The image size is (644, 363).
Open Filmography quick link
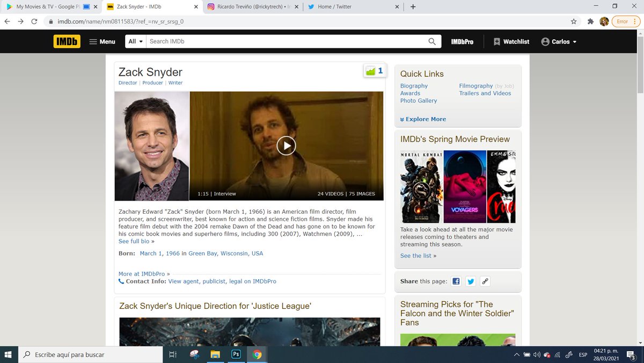click(475, 86)
